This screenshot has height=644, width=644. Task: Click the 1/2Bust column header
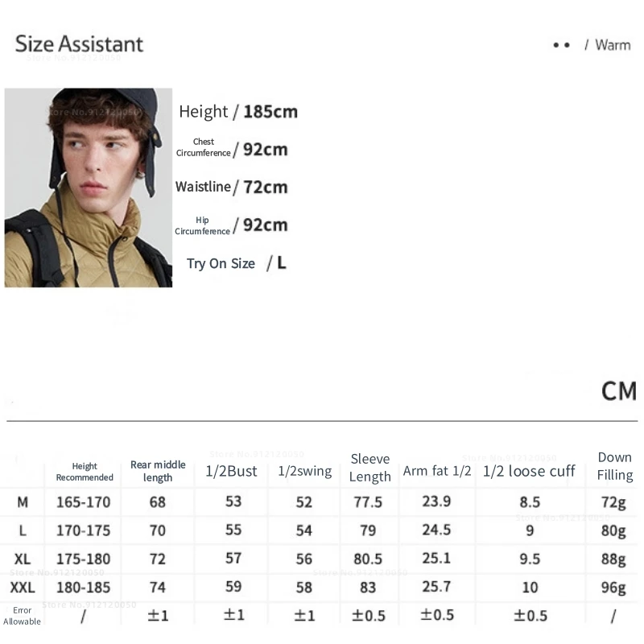[x=230, y=471]
